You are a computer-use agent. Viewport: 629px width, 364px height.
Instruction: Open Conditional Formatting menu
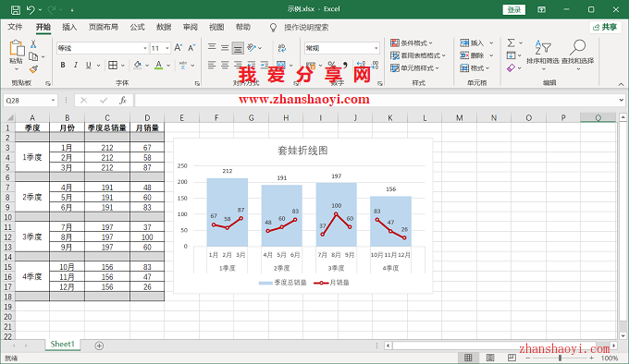tap(412, 42)
